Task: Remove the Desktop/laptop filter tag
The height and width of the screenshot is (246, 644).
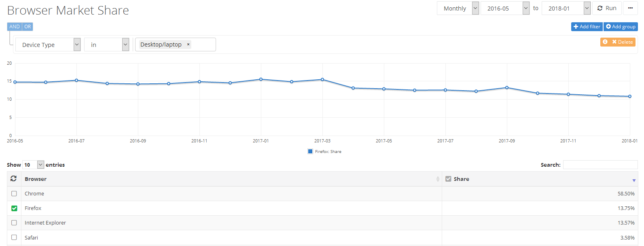Action: coord(188,45)
